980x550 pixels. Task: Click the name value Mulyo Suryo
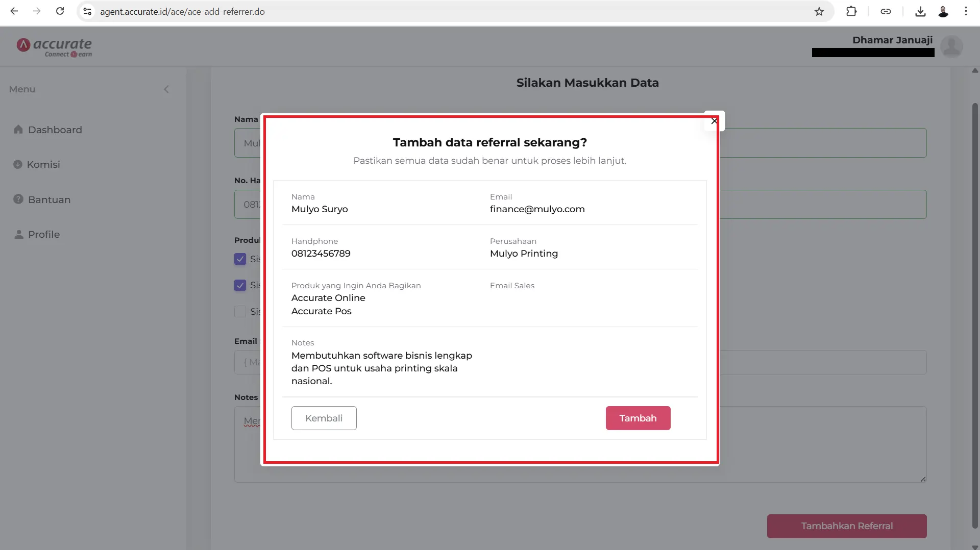pos(320,209)
